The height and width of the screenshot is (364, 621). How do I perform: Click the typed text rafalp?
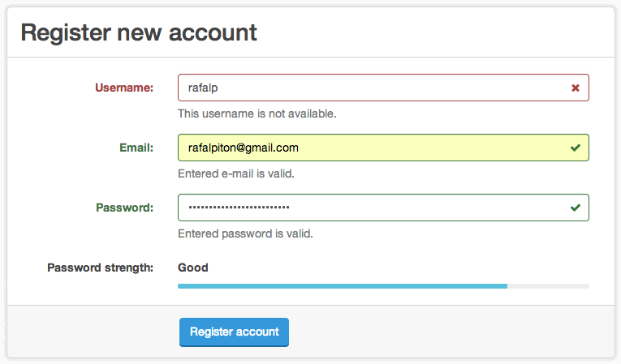pos(204,88)
